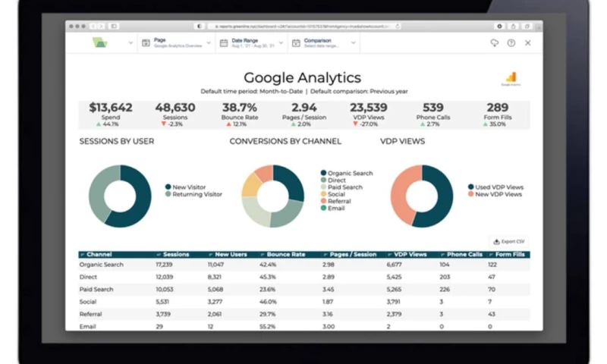Screen dimensions: 607x364
Task: Click the Safari downloads icon
Action: click(499, 27)
